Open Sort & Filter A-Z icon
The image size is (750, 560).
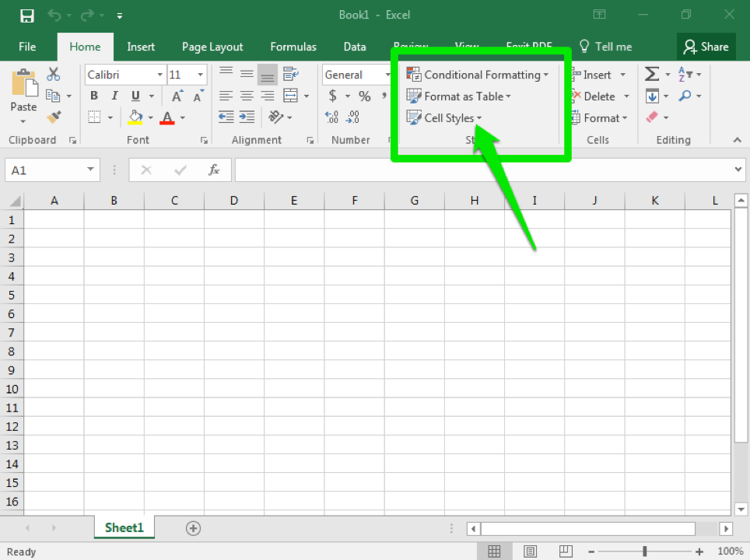[685, 74]
